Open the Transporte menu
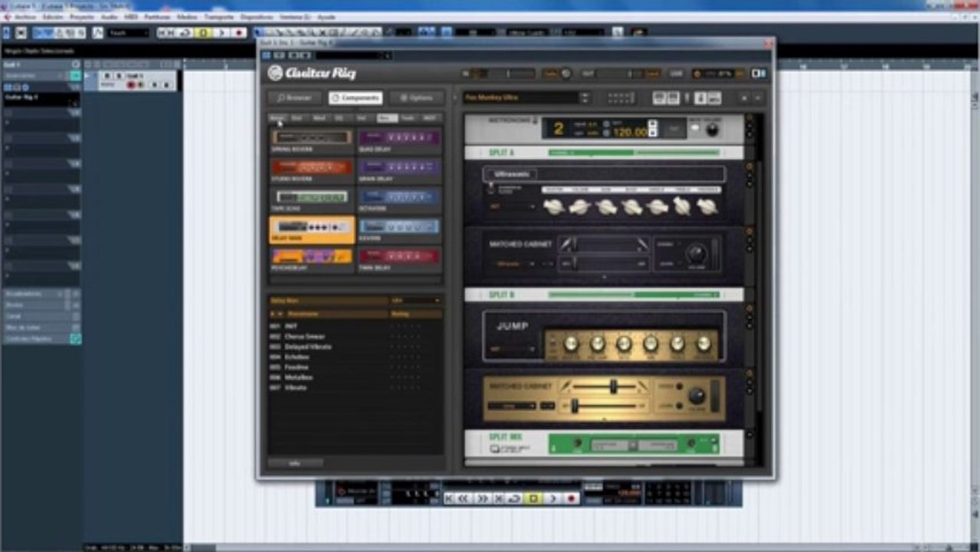Image resolution: width=980 pixels, height=552 pixels. tap(218, 16)
